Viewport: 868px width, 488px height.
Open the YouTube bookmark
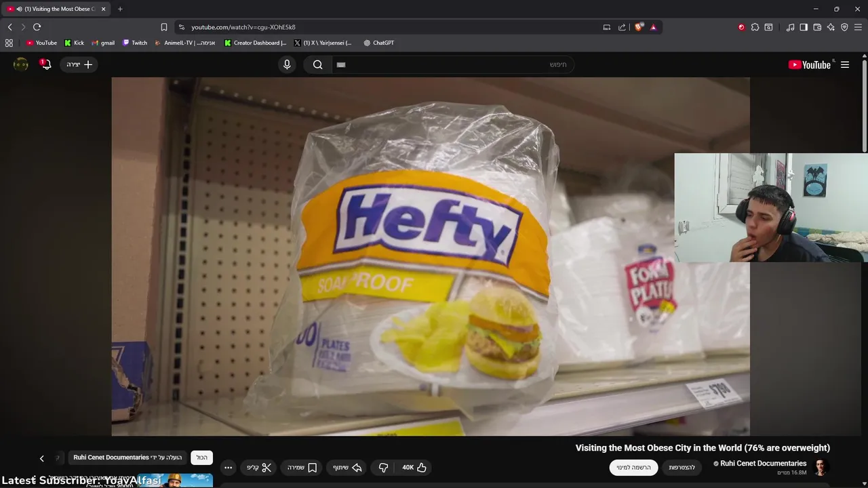tap(41, 43)
